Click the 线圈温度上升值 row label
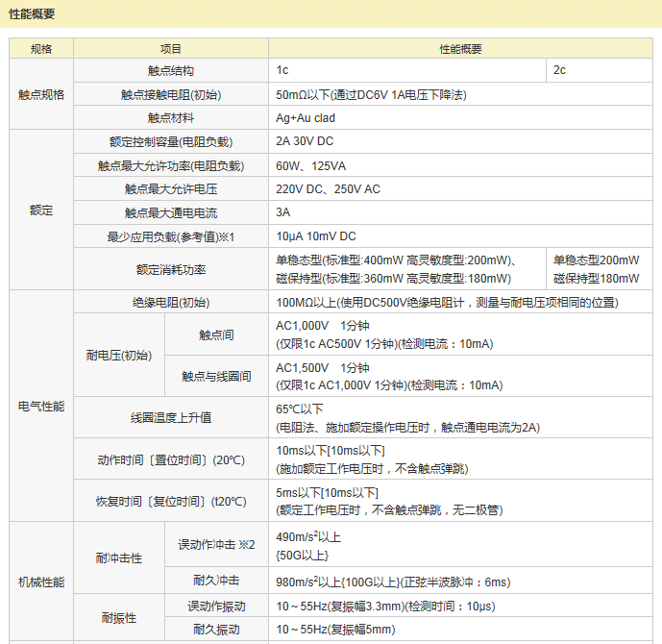This screenshot has width=662, height=644. pos(171,418)
